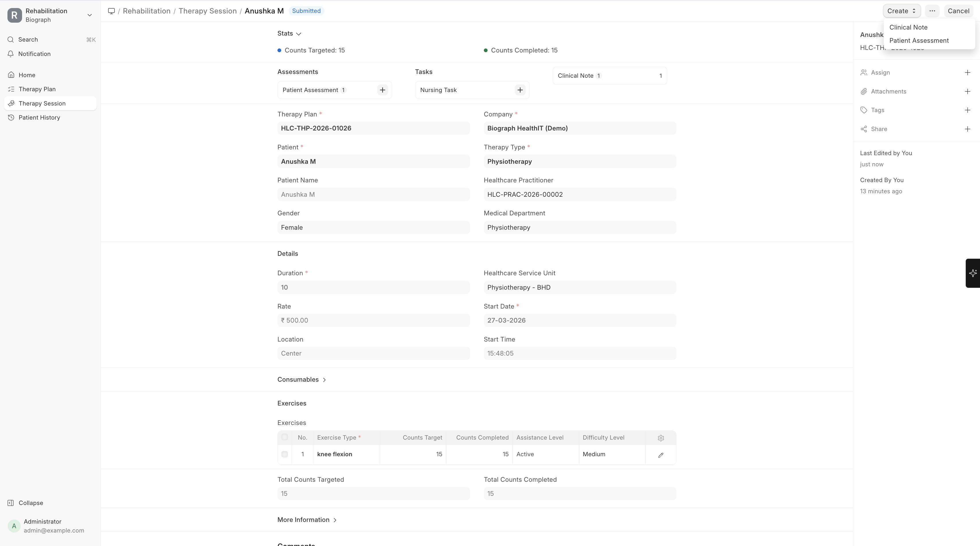
Task: Open the floating sparkle assistant button
Action: (x=973, y=273)
